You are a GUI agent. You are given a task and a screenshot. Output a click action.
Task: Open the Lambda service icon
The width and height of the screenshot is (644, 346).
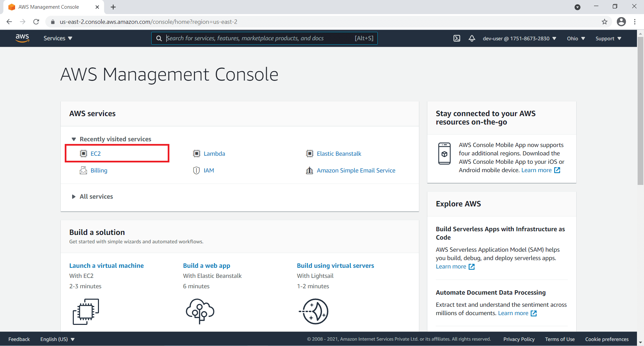point(197,153)
